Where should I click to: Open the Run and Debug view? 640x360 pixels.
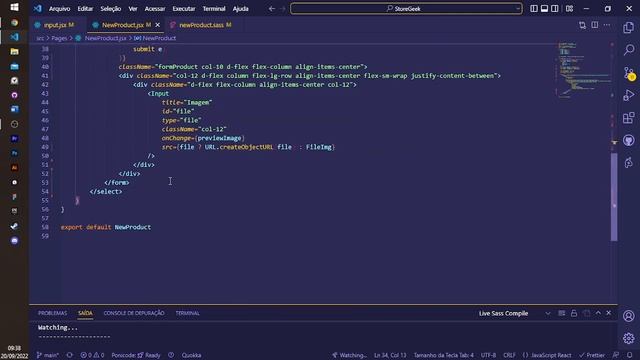pyautogui.click(x=629, y=96)
